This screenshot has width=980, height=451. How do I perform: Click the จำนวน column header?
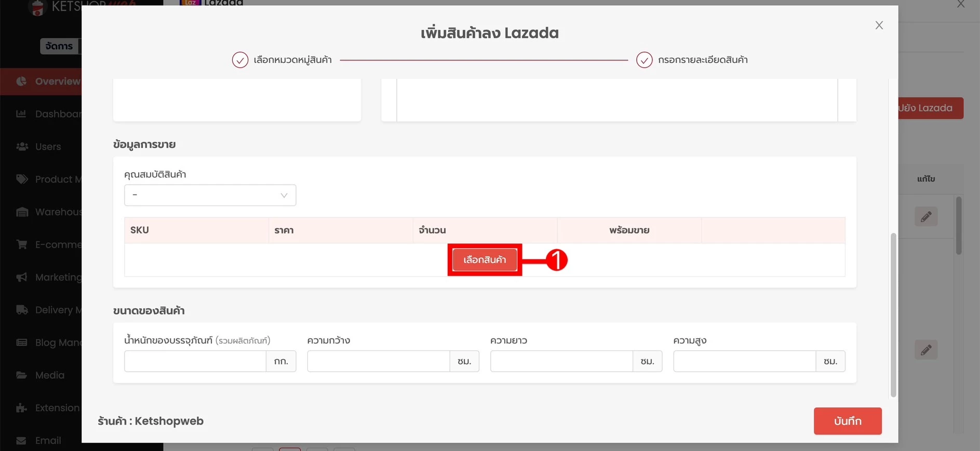(x=485, y=230)
